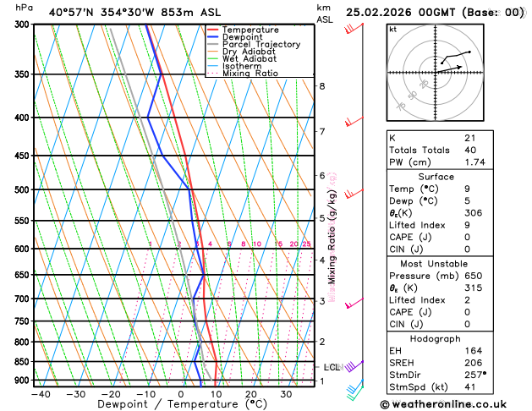This screenshot has width=532, height=411.
Task: Click the LCL marker label
Action: coord(332,367)
